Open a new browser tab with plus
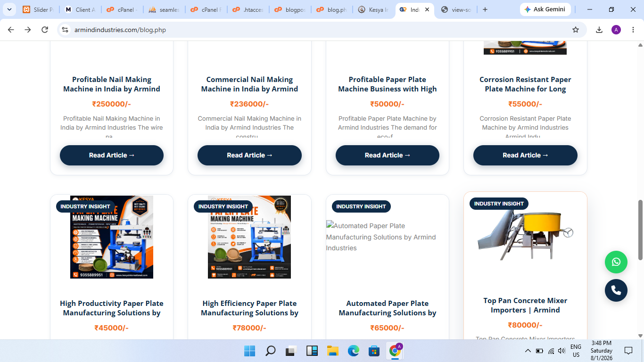This screenshot has width=644, height=362. (485, 9)
